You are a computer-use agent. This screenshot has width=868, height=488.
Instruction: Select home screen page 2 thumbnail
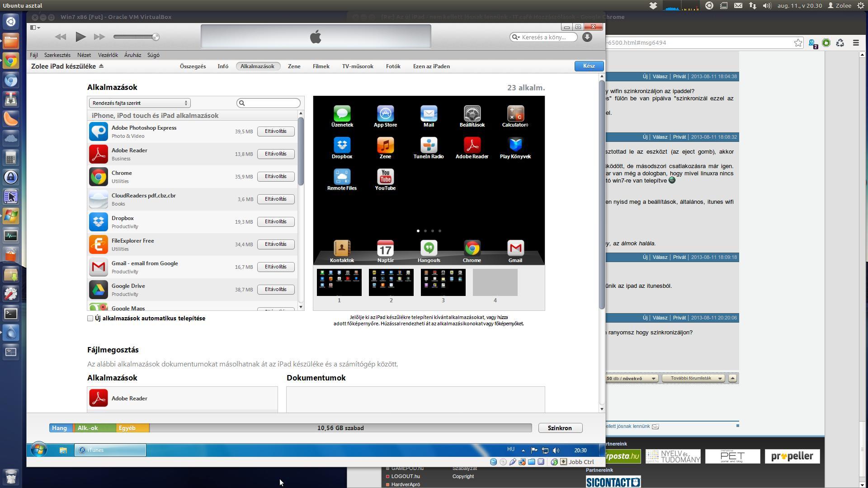coord(391,282)
